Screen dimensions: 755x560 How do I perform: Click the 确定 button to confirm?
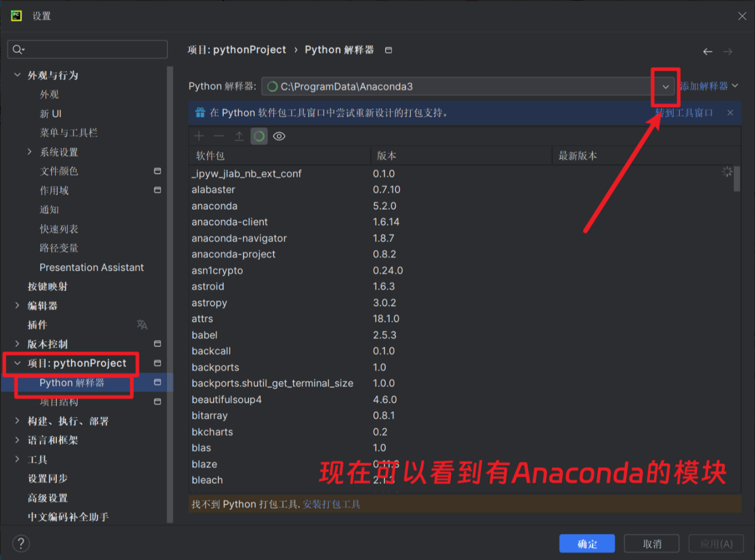coord(587,543)
